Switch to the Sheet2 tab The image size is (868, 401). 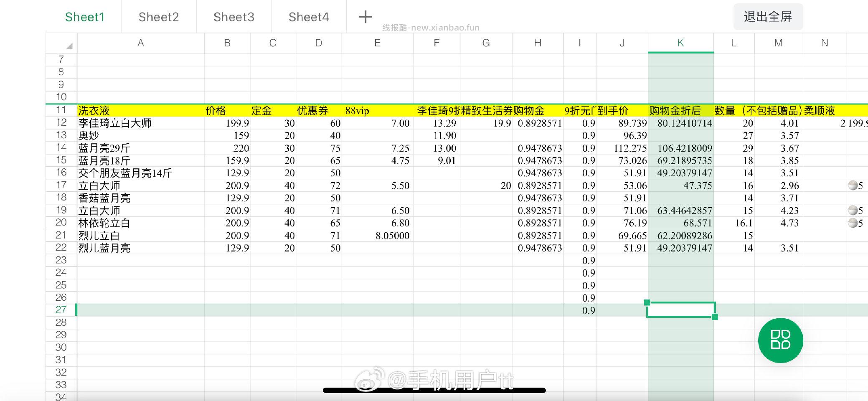(x=158, y=17)
